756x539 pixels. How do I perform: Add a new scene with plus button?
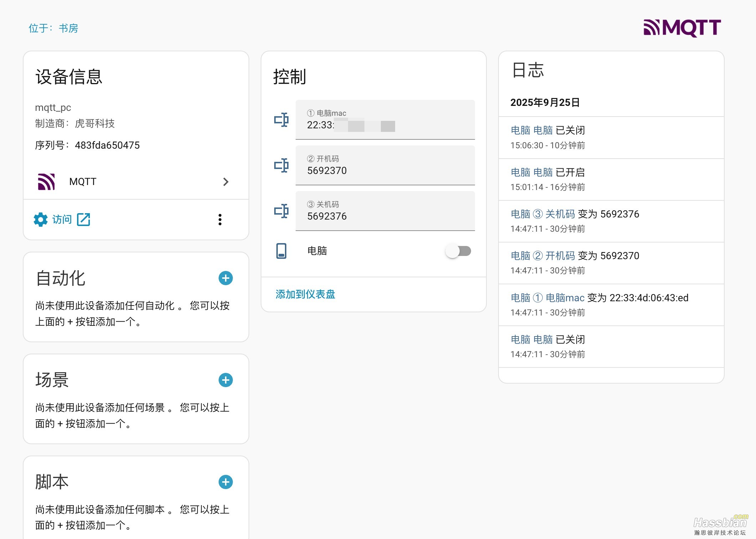coord(225,380)
